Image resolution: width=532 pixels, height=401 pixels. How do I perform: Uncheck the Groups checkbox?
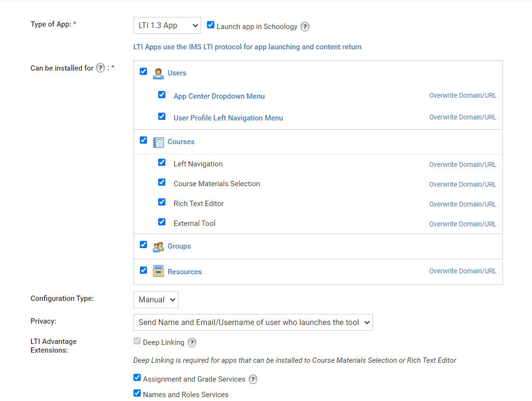(144, 245)
